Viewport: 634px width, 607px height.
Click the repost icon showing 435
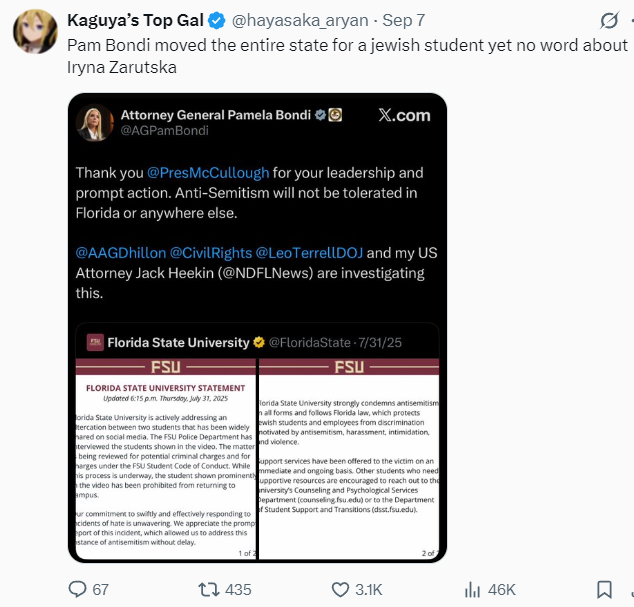point(208,590)
